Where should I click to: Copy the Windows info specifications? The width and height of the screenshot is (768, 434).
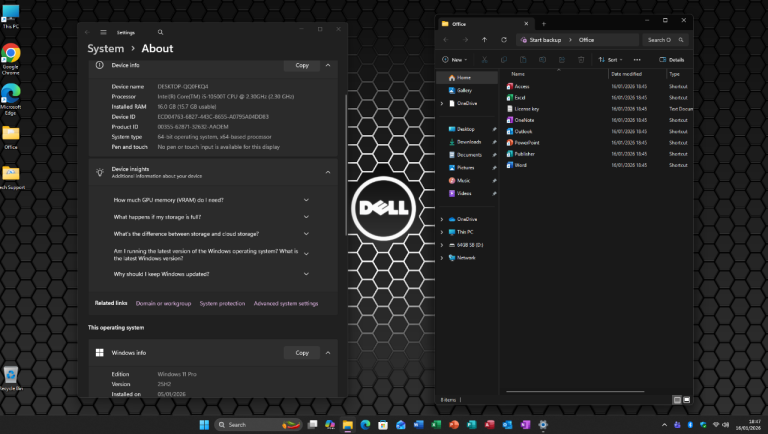click(302, 352)
